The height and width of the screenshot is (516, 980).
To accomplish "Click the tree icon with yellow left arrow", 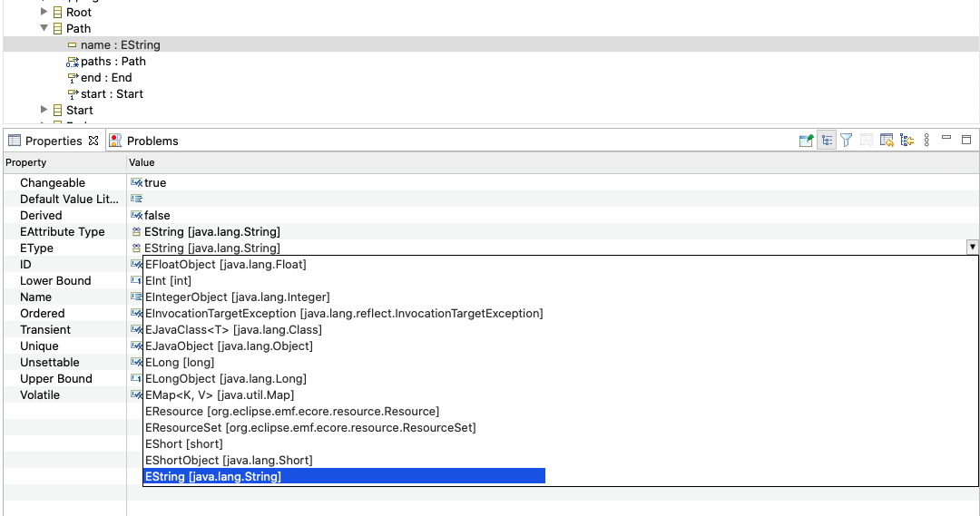I will 906,141.
